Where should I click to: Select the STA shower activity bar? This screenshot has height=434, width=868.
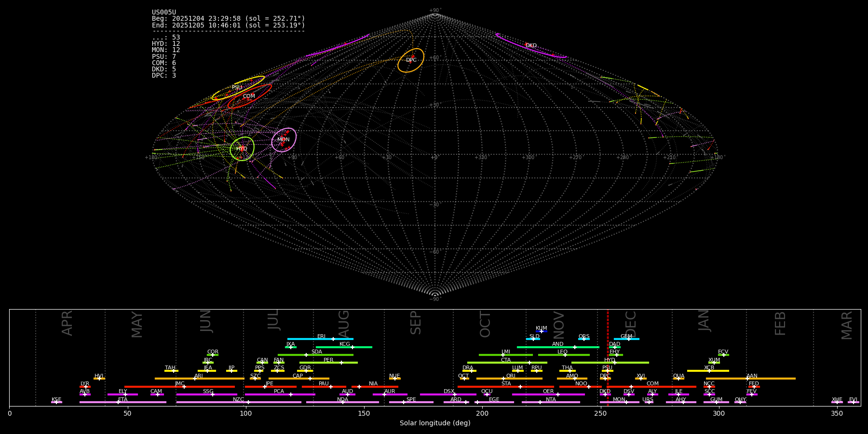tap(506, 387)
